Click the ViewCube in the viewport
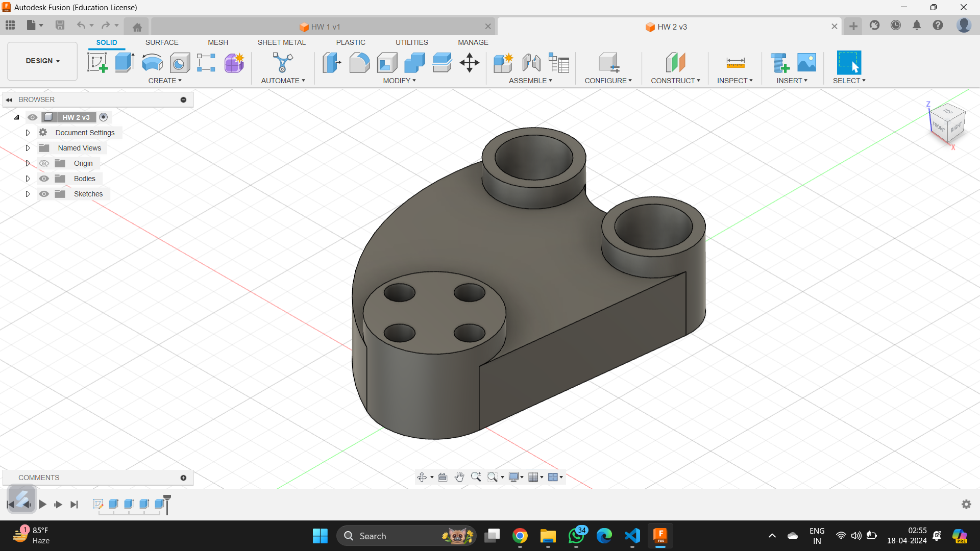 (947, 124)
